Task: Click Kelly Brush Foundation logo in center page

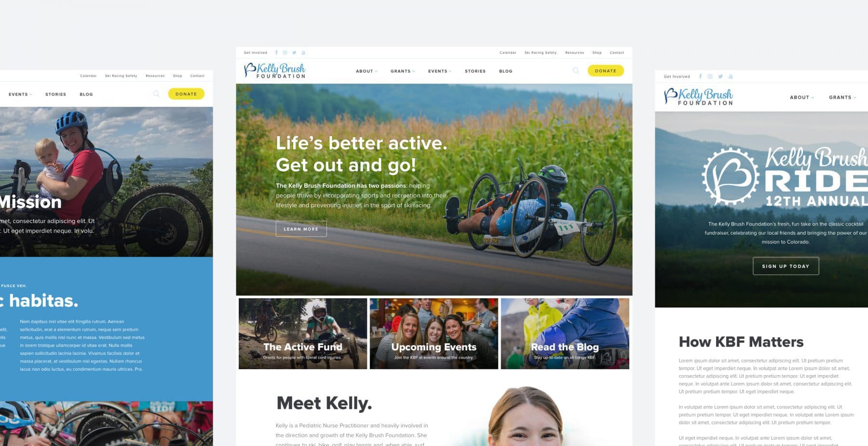Action: click(275, 70)
